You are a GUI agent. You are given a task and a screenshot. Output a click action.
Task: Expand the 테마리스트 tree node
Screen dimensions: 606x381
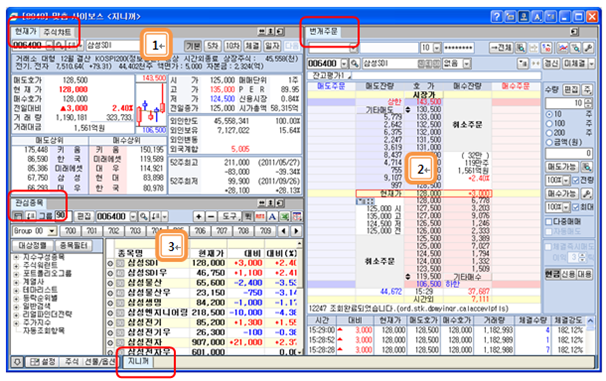click(17, 290)
